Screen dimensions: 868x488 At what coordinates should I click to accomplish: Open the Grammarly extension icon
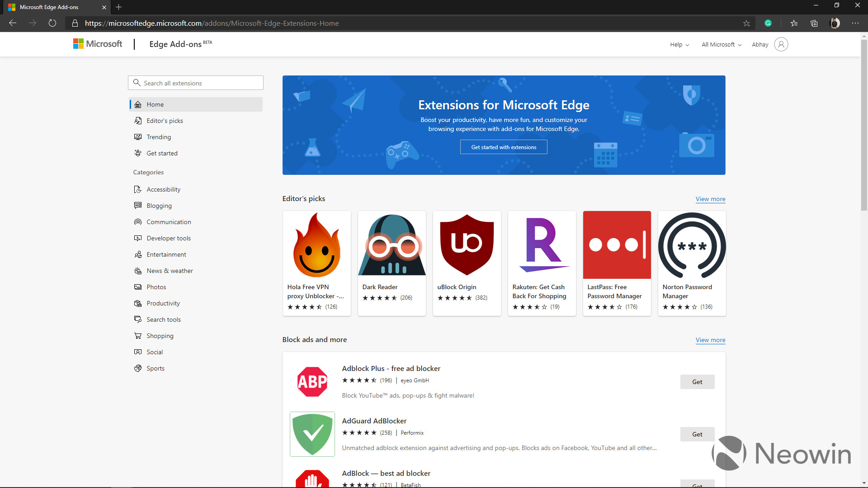[768, 23]
